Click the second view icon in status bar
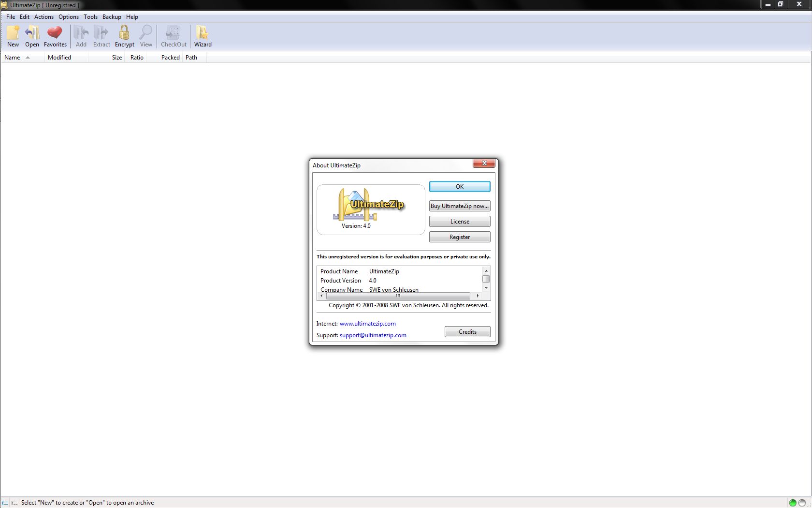The width and height of the screenshot is (812, 508). [x=14, y=503]
